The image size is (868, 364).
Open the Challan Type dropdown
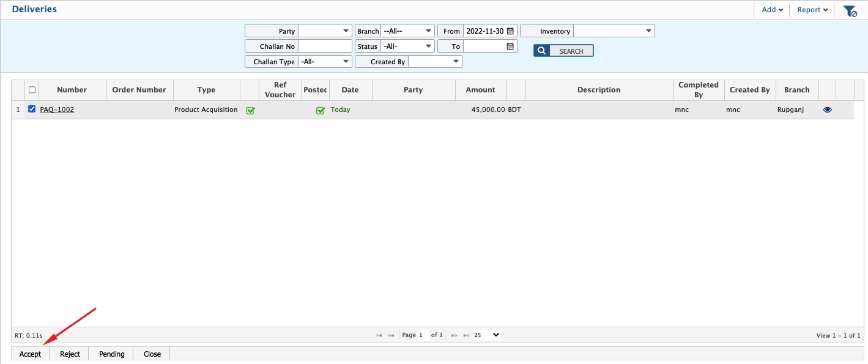[x=325, y=62]
